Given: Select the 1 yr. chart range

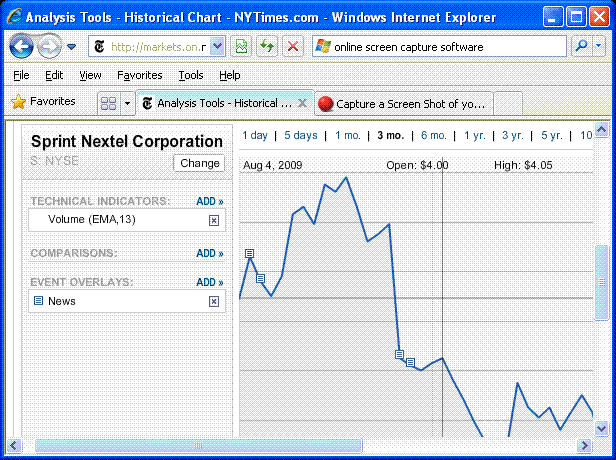Looking at the screenshot, I should click(475, 136).
